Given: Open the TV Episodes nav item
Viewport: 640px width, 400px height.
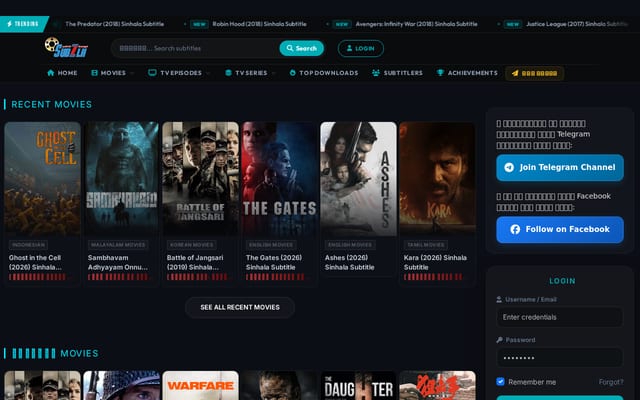Looking at the screenshot, I should coord(175,73).
